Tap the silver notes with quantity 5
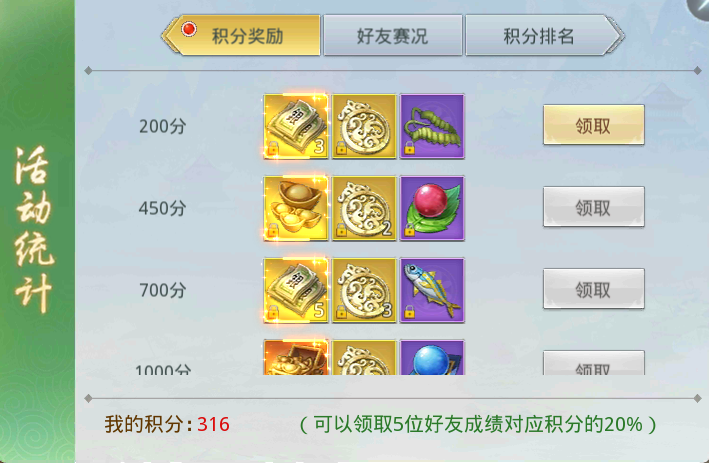709x463 pixels. point(296,290)
